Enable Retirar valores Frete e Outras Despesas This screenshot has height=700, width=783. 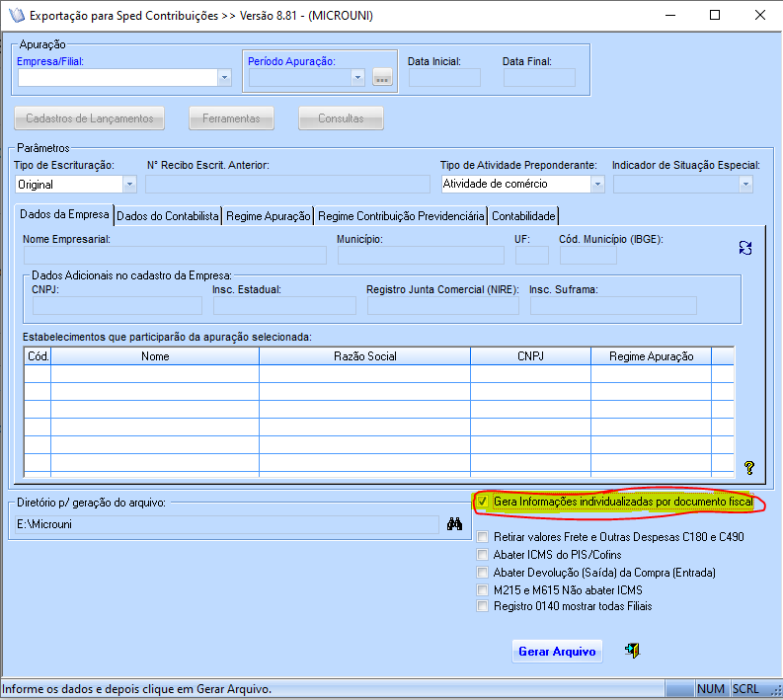click(x=482, y=538)
